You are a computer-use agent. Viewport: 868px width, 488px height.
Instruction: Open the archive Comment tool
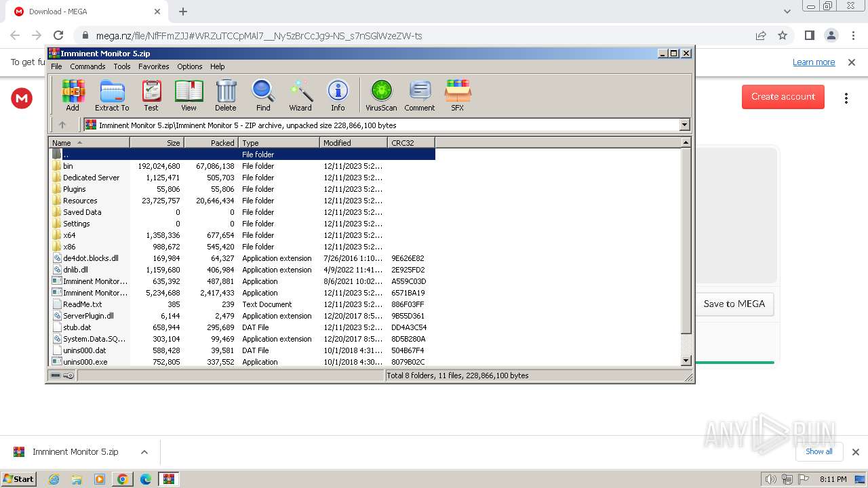tap(420, 95)
